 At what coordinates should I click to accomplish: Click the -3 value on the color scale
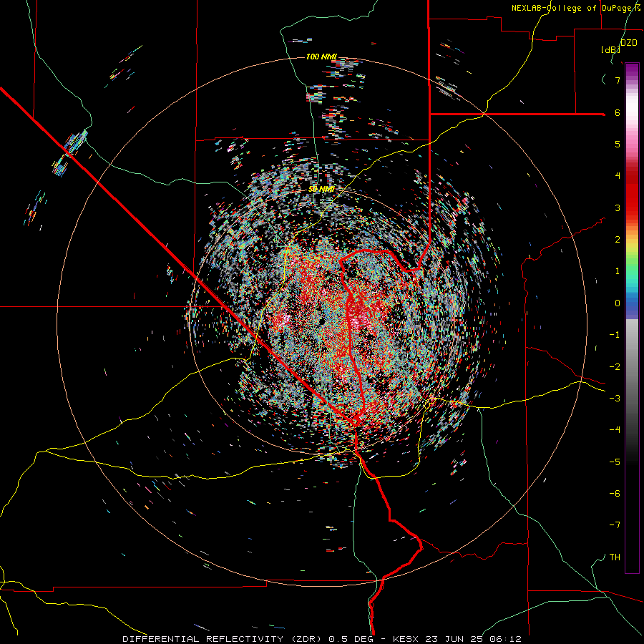click(615, 399)
